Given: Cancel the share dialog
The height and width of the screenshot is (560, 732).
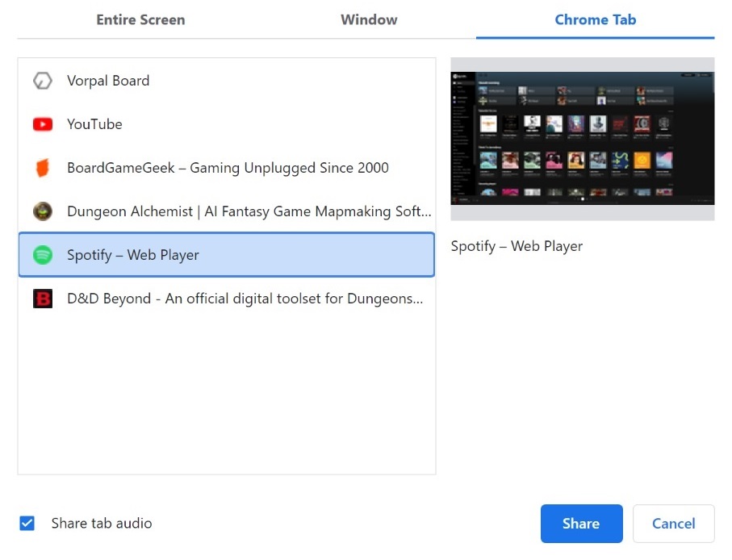Looking at the screenshot, I should [x=673, y=524].
